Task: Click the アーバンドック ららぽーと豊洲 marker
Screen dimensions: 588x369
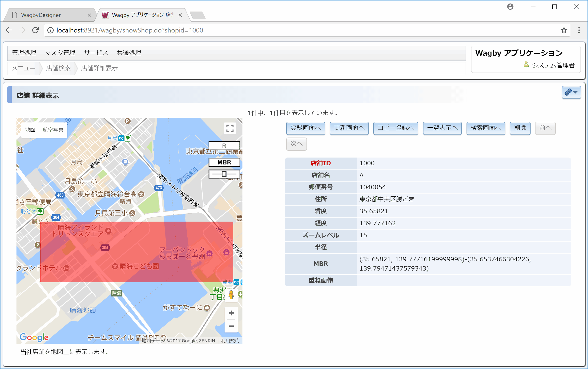Action: tap(209, 253)
